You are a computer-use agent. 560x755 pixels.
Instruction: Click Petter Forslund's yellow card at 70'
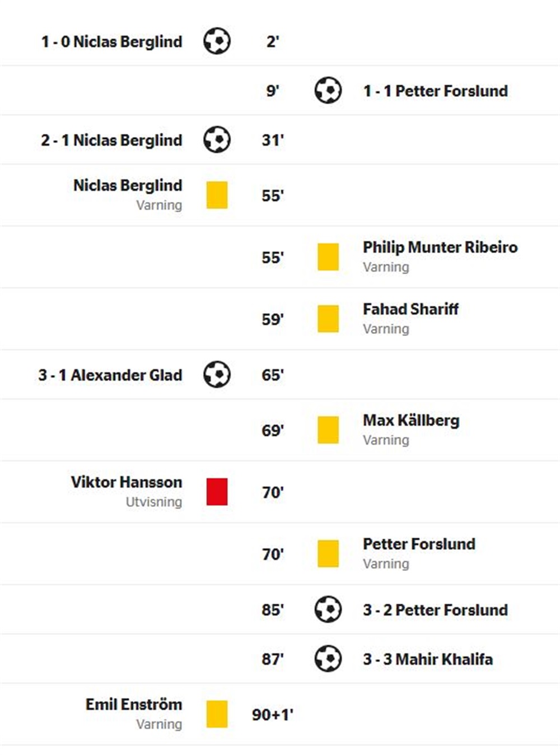click(x=328, y=553)
